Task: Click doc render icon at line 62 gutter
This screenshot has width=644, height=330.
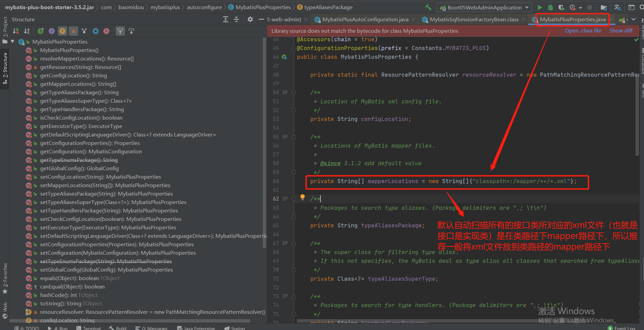Action: (x=285, y=199)
